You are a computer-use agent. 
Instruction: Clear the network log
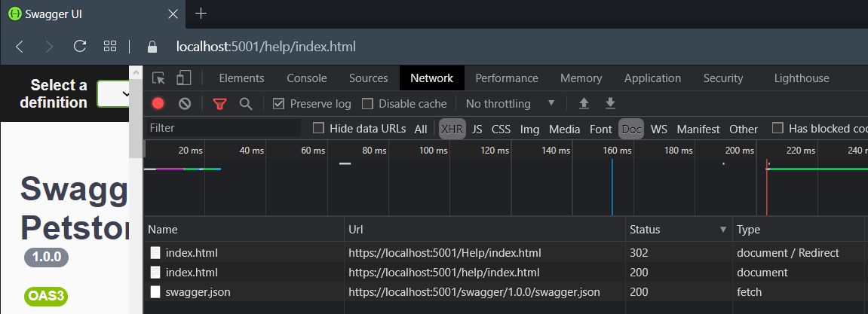click(185, 103)
